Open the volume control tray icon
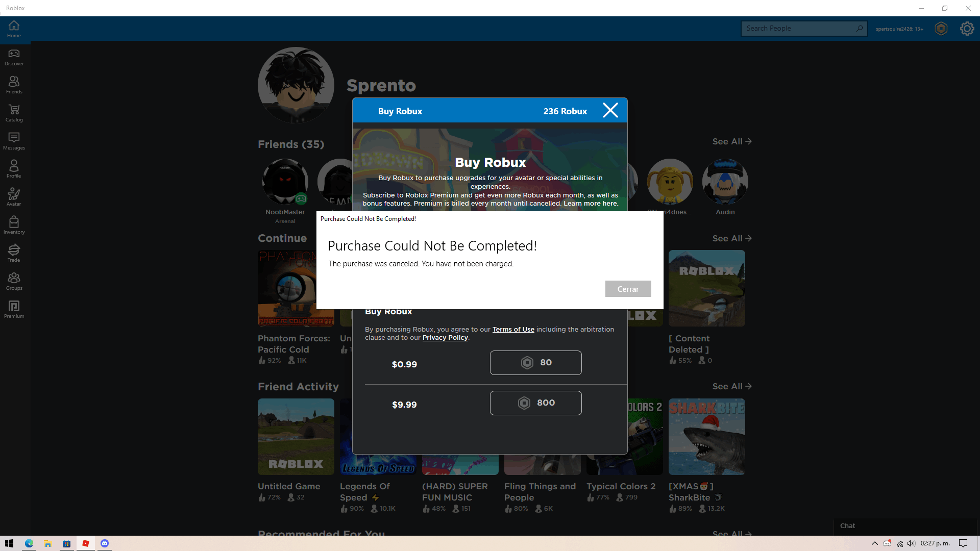Image resolution: width=980 pixels, height=551 pixels. (x=911, y=543)
